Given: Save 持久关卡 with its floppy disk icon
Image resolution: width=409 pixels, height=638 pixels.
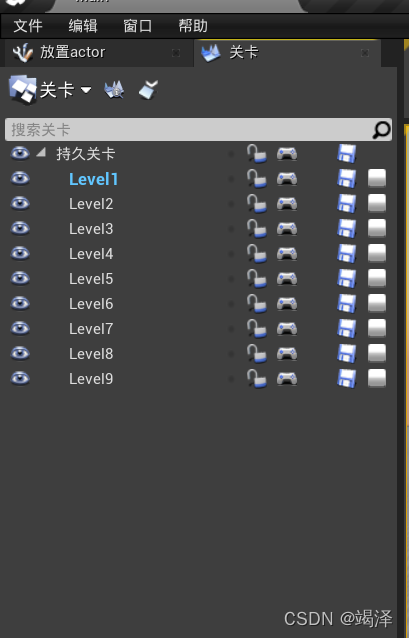Looking at the screenshot, I should coord(347,154).
